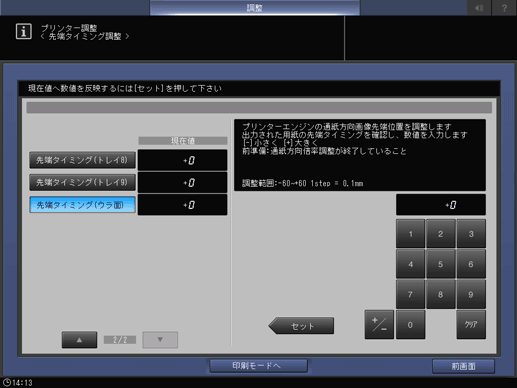
Task: Tap the speaker sound icon
Action: pos(479,8)
